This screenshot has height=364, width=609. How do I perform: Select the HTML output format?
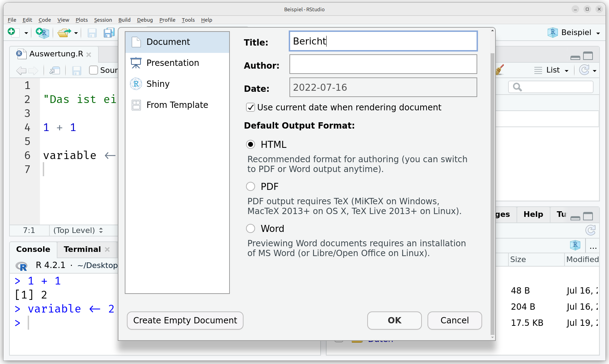(251, 144)
